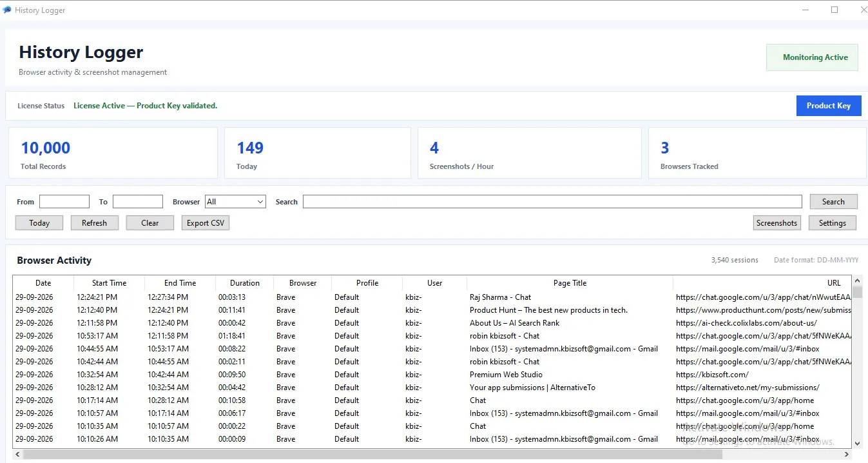Click the table's vertical scrollbar down arrow
Screen dimensions: 868x463
point(858,443)
